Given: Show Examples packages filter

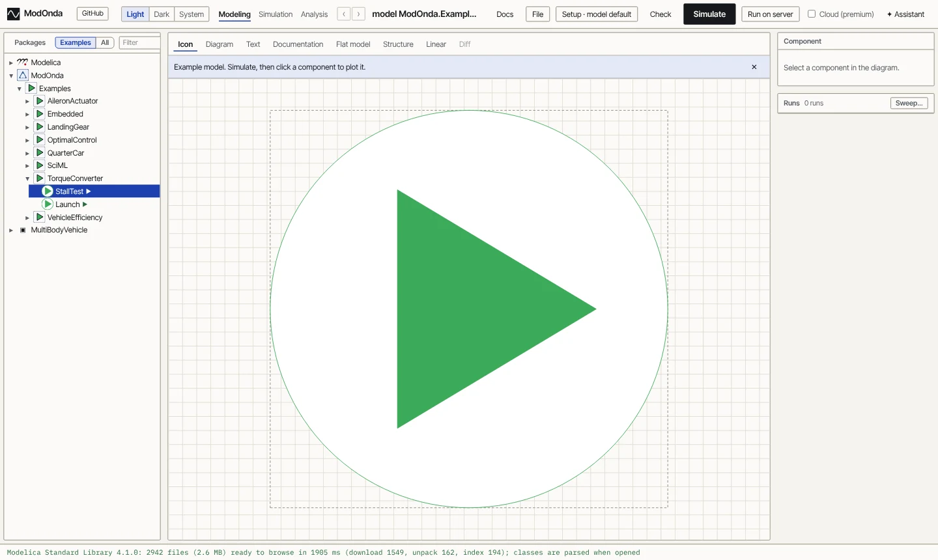Looking at the screenshot, I should click(76, 43).
